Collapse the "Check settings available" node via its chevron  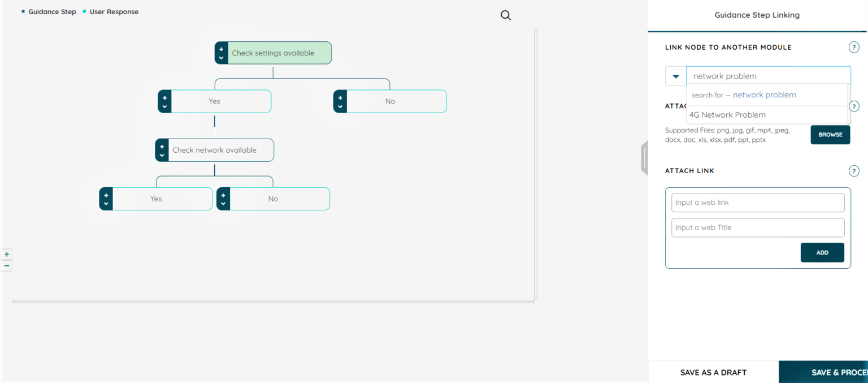(x=221, y=56)
